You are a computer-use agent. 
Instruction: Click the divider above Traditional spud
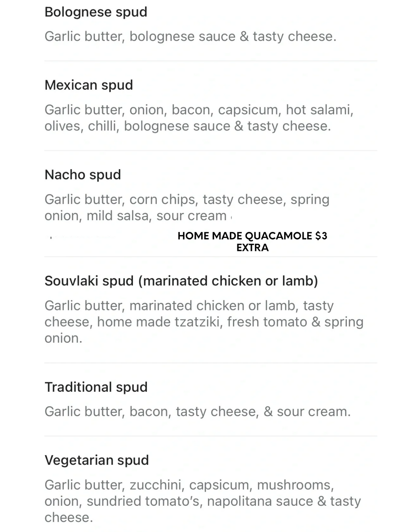[211, 363]
